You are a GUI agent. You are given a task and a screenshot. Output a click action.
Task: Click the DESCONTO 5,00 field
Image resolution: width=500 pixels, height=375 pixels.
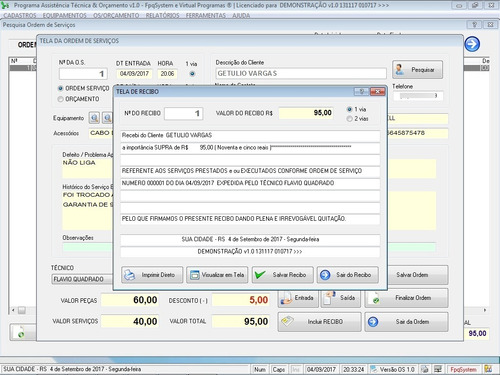[x=241, y=300]
